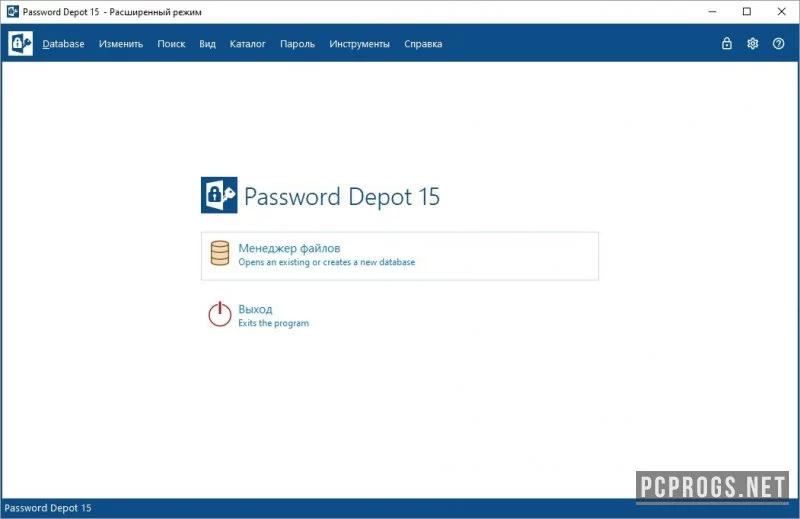Minimize the Password Depot window
800x519 pixels.
click(x=712, y=12)
